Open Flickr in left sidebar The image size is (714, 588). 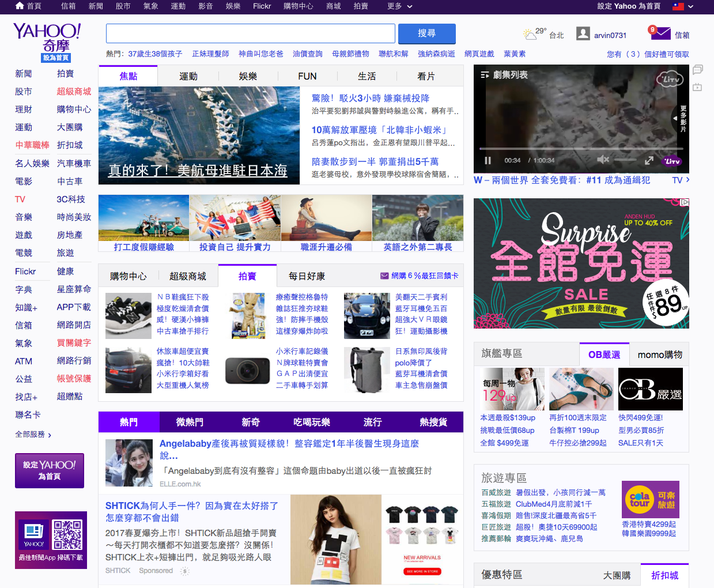(x=25, y=272)
